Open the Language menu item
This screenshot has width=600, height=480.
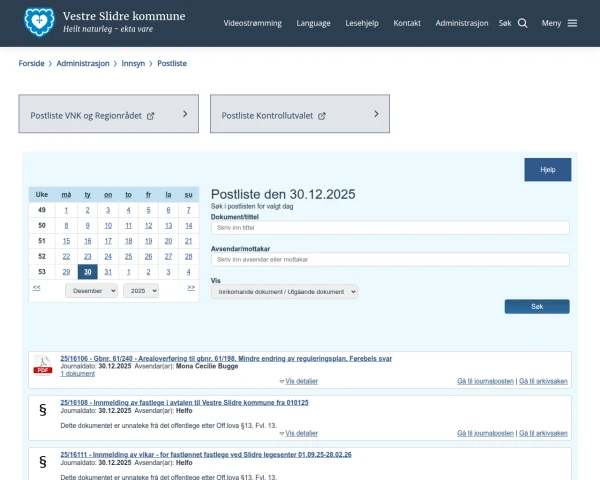313,23
